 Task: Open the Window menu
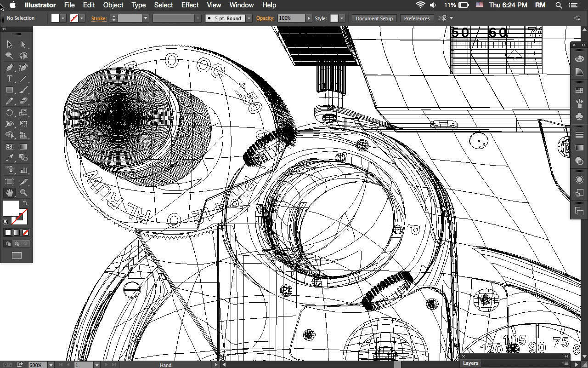pos(241,5)
